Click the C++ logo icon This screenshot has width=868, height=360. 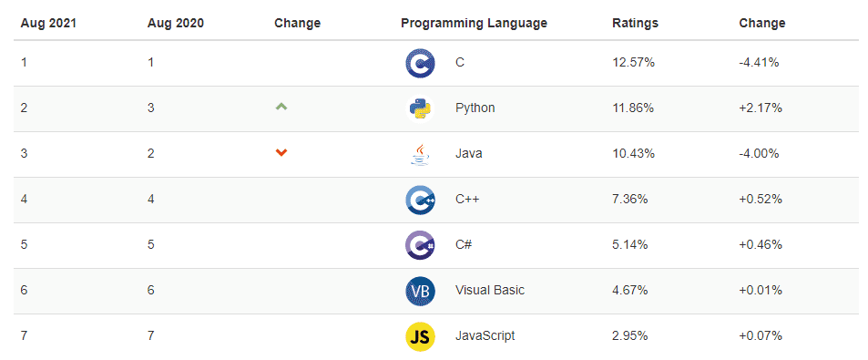420,200
